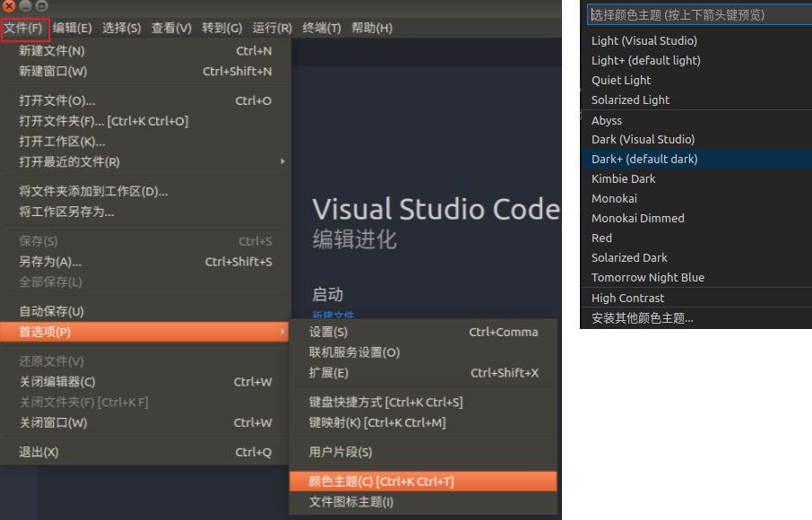Select 关闭编辑器(C) entry
This screenshot has width=812, height=520.
coord(145,382)
